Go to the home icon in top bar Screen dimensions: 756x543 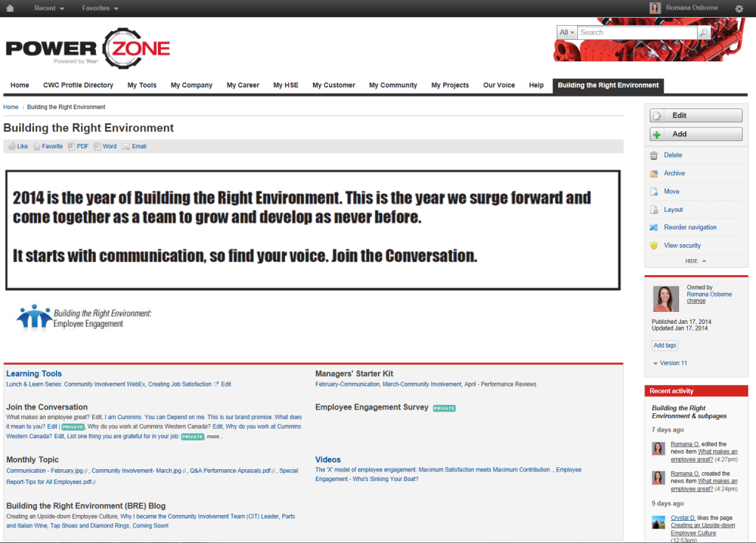point(10,8)
